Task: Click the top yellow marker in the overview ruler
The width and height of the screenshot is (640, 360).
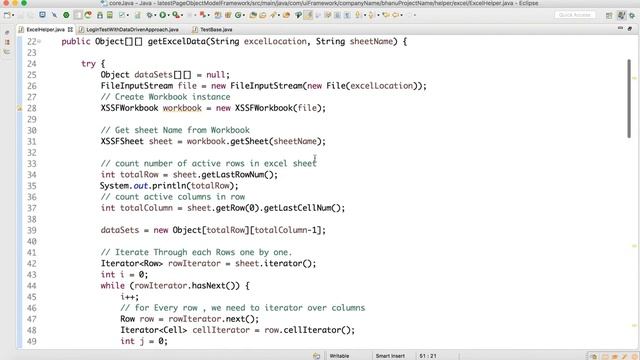Action: (x=634, y=78)
